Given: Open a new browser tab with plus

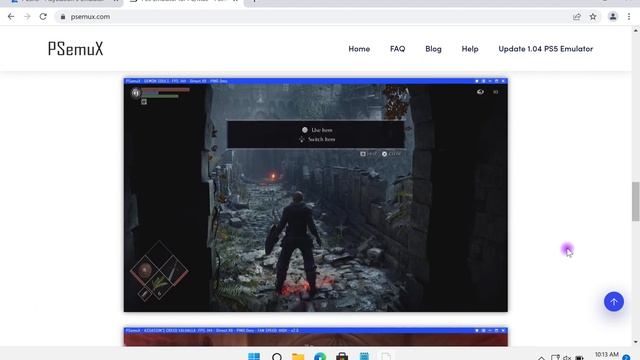Looking at the screenshot, I should pyautogui.click(x=254, y=2).
